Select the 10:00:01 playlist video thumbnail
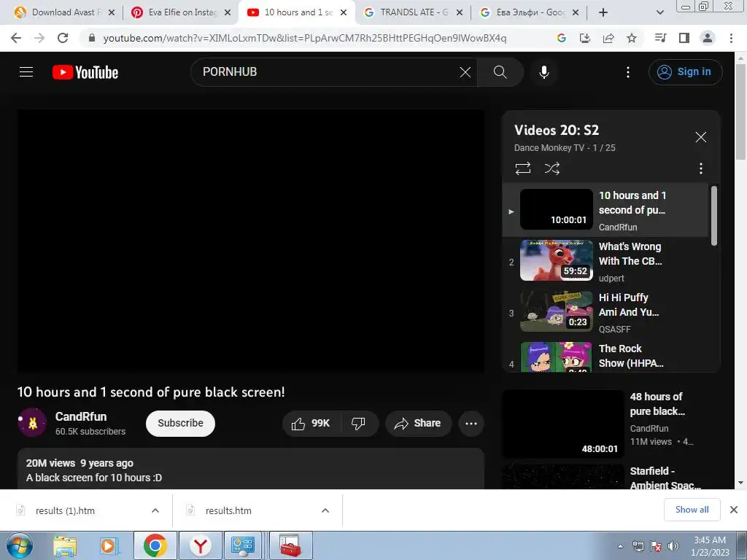This screenshot has height=560, width=747. pos(556,209)
